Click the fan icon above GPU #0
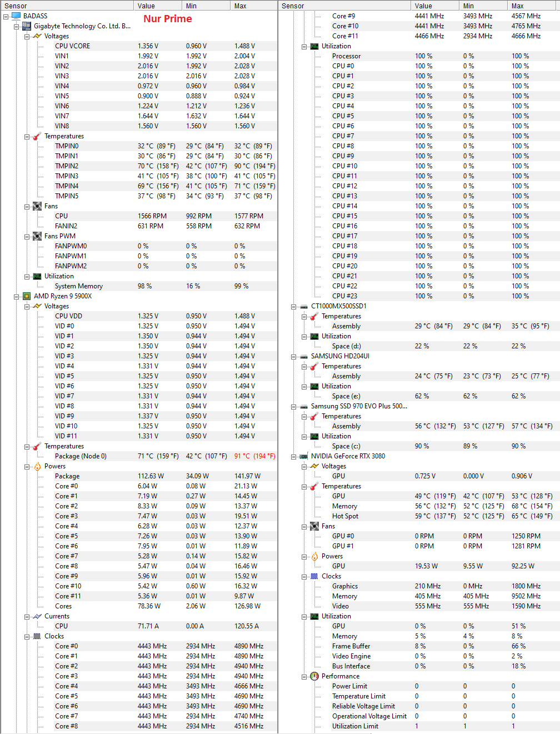 tap(314, 526)
